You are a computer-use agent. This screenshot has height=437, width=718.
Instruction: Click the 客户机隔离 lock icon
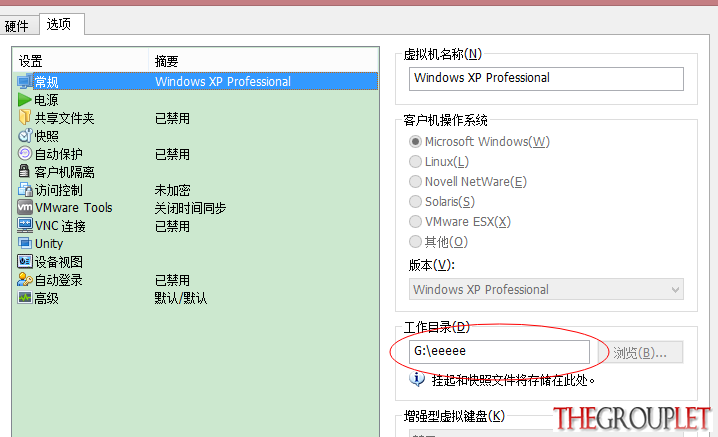tap(24, 171)
